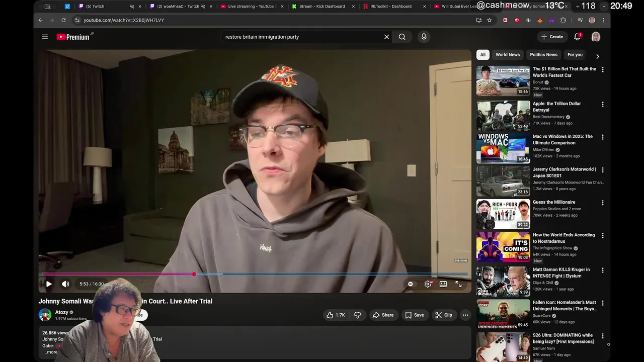This screenshot has height=362, width=644.
Task: Go back with the browser back arrow
Action: (x=41, y=20)
